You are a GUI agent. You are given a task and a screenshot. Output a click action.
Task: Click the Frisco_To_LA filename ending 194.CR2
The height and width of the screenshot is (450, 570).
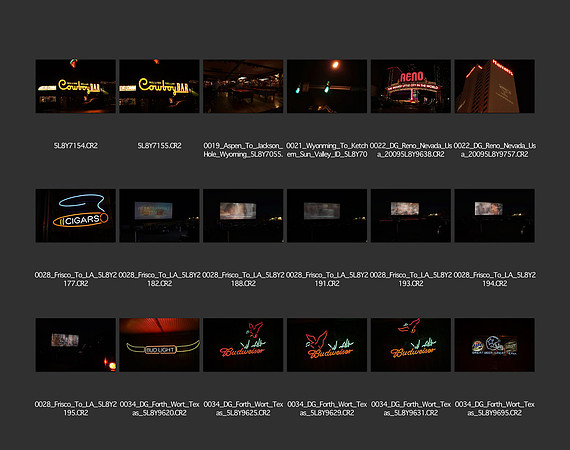tap(494, 279)
